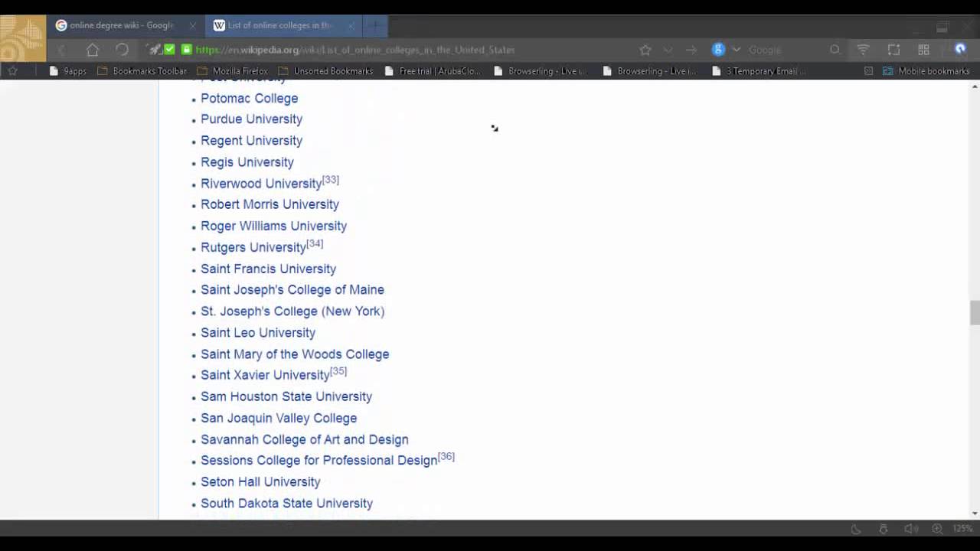The width and height of the screenshot is (980, 551).
Task: Open the Wi-Fi sharing icon in toolbar
Action: pyautogui.click(x=863, y=50)
